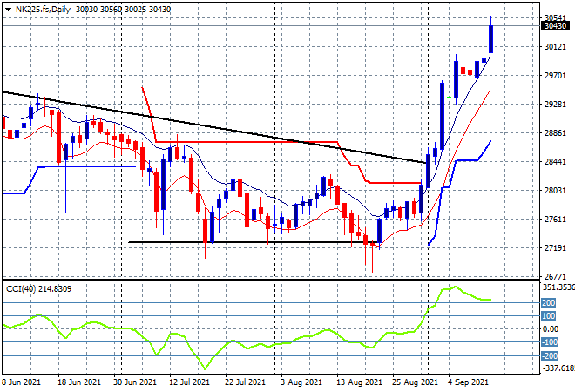
Task: Select the CCI(40) 214.8309 indicator label
Action: [39, 289]
